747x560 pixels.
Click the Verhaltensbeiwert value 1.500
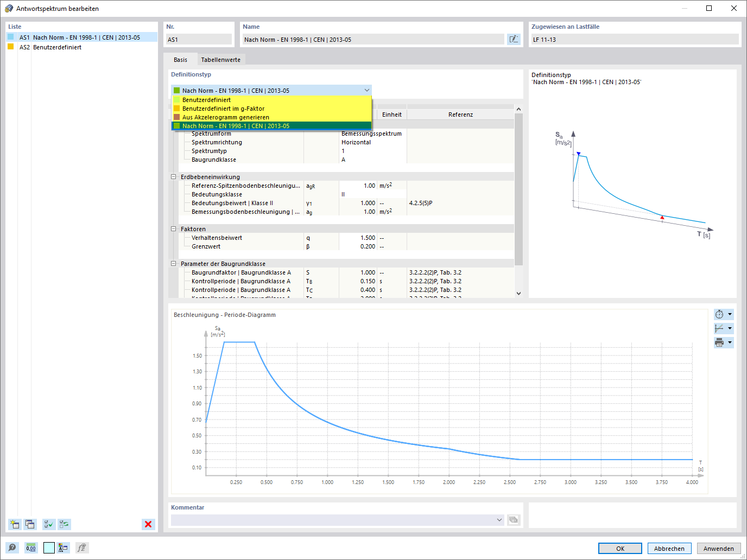358,238
